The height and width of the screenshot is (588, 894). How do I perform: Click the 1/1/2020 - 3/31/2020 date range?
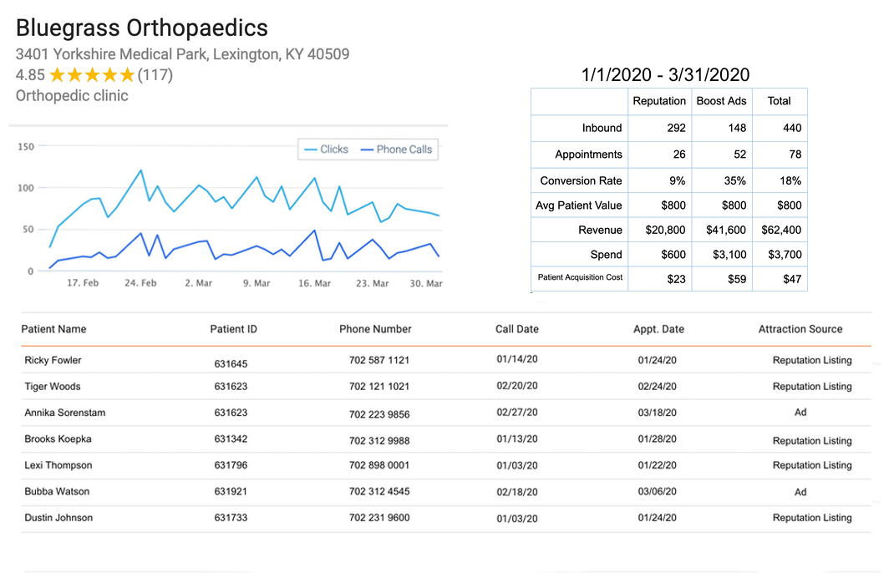click(665, 74)
